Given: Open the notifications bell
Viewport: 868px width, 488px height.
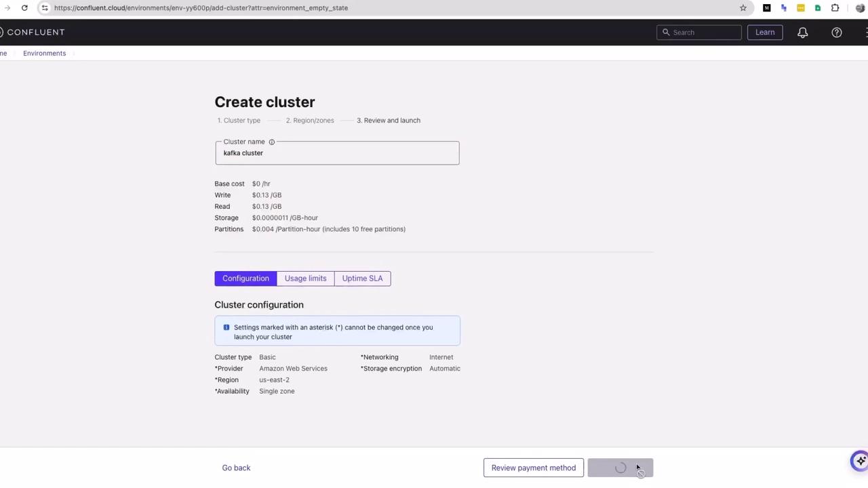Looking at the screenshot, I should point(802,33).
